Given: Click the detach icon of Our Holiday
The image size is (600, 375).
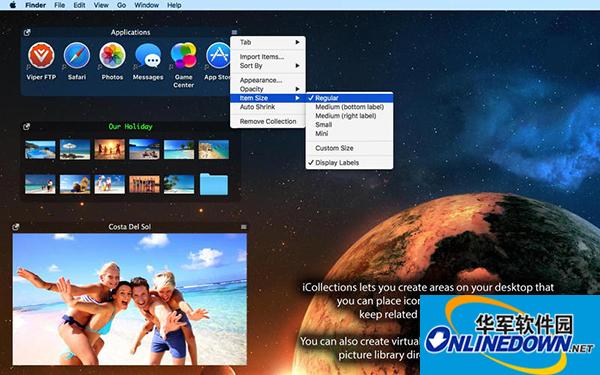Looking at the screenshot, I should [26, 127].
